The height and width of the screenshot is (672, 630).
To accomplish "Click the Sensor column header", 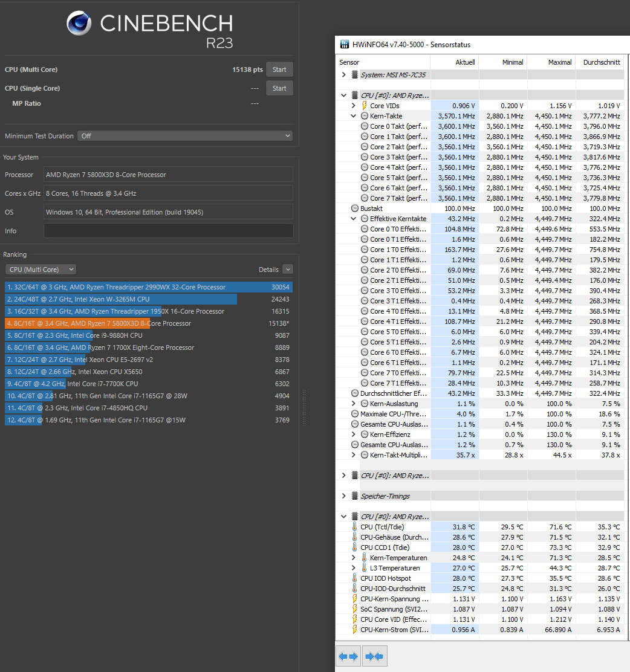I will tap(383, 62).
